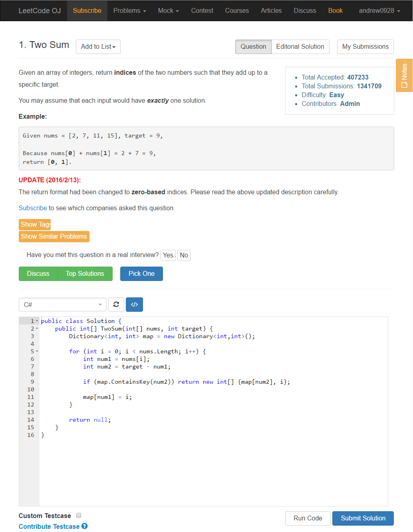Open the Problems menu in navbar
The height and width of the screenshot is (532, 413).
129,11
